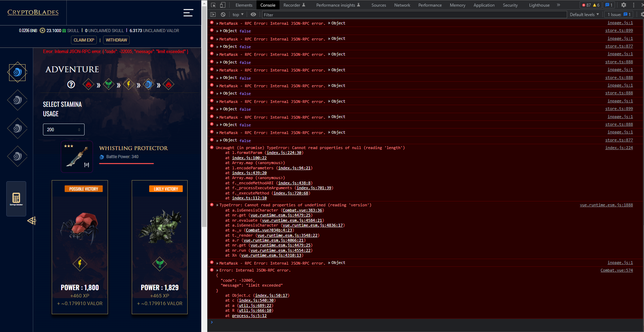
Task: Click the CLAIM EXP button
Action: (x=84, y=40)
